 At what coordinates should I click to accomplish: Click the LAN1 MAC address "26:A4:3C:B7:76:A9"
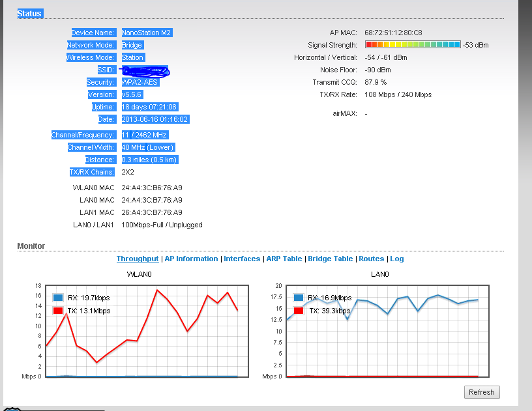point(152,212)
